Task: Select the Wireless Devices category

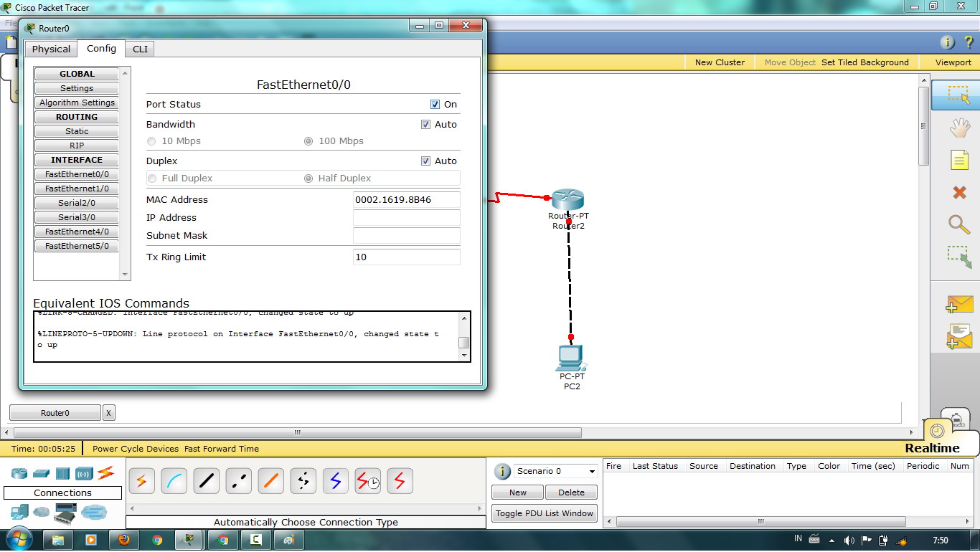Action: 84,474
